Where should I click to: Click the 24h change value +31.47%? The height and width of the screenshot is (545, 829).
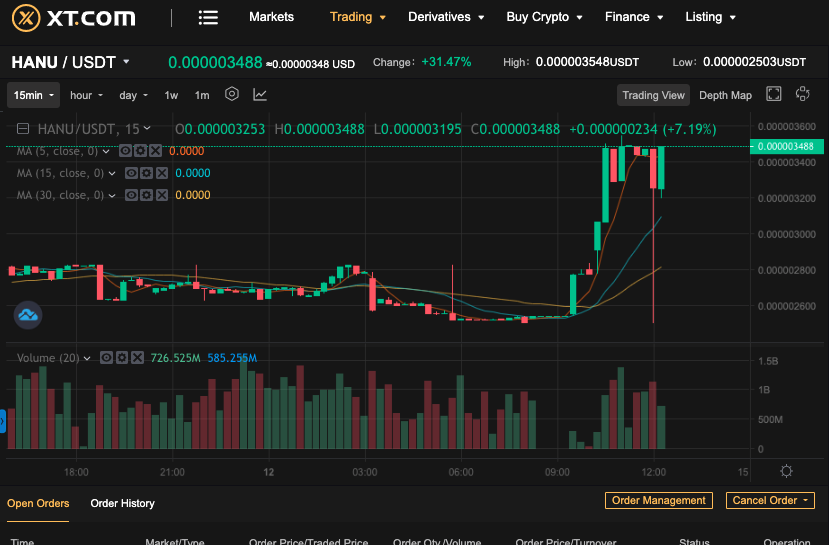446,62
